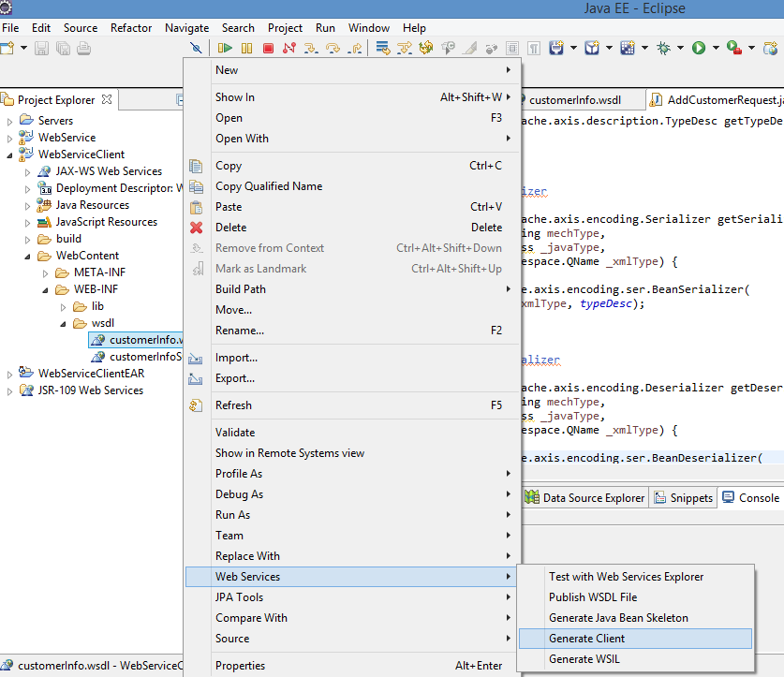
Task: Expand the Java Resources node
Action: pos(27,206)
